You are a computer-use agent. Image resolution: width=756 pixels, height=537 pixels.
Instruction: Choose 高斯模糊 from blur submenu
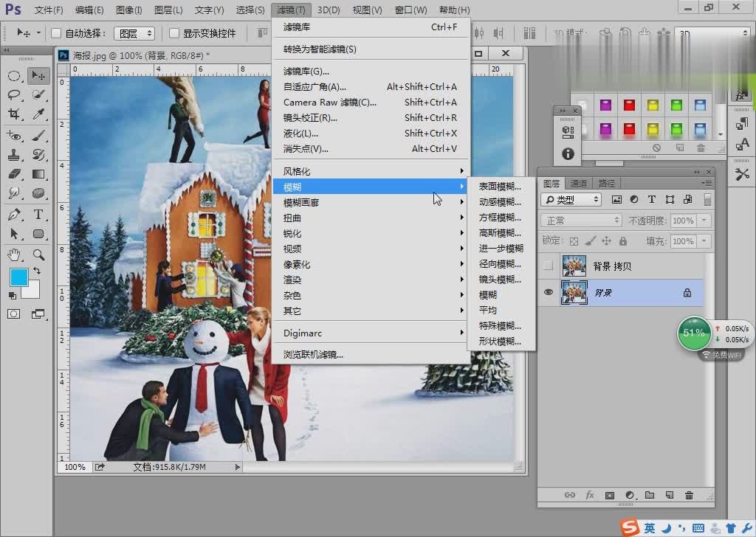pos(500,233)
